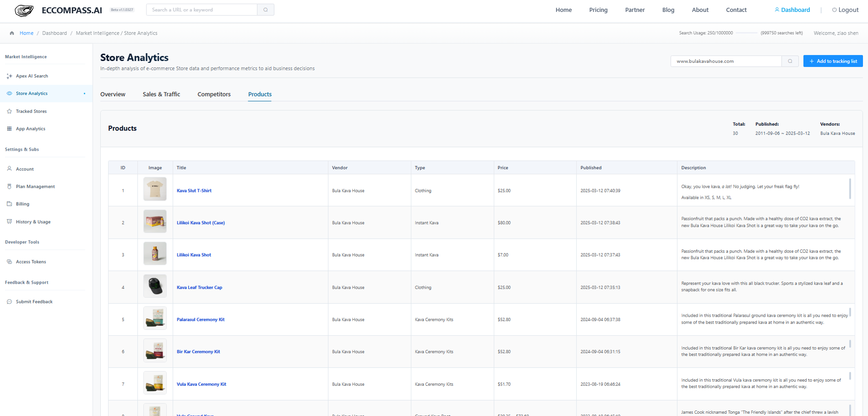Select the Overview tab
This screenshot has height=416, width=868.
coord(113,94)
